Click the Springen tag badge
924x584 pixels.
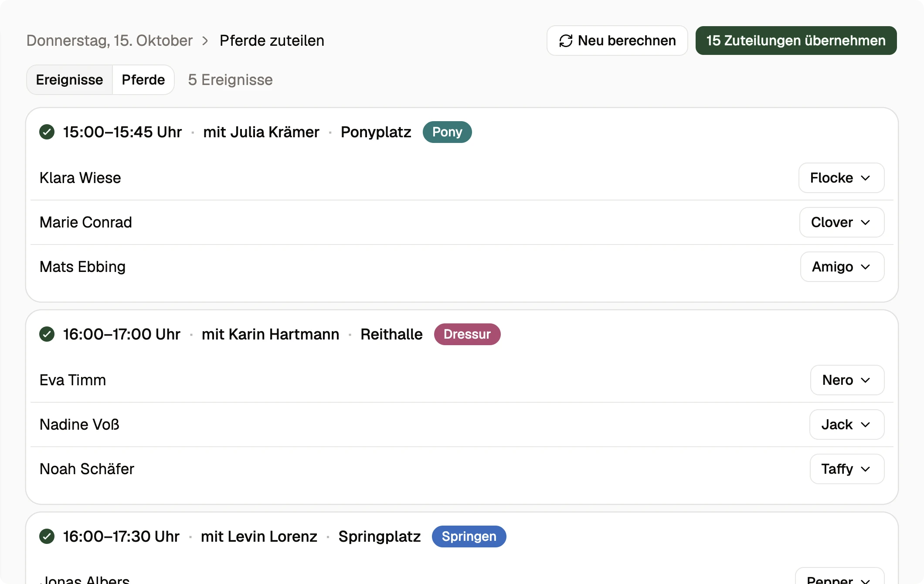pos(469,536)
